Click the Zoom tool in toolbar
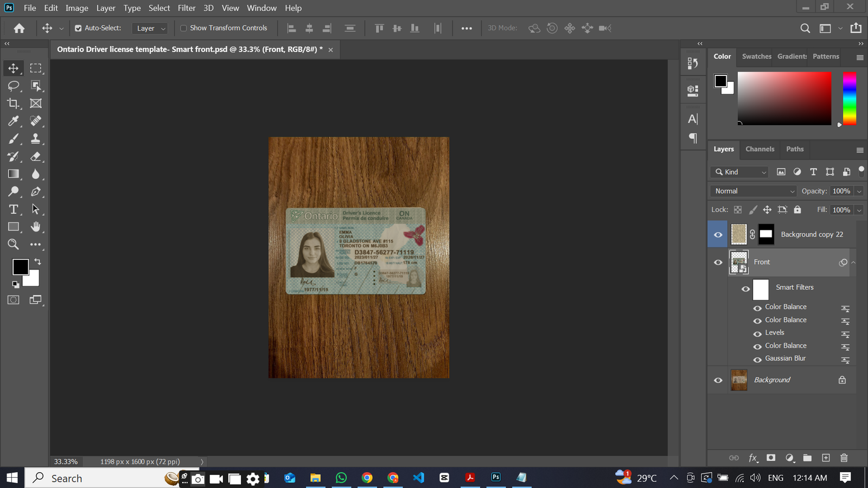The height and width of the screenshot is (488, 868). [x=13, y=245]
